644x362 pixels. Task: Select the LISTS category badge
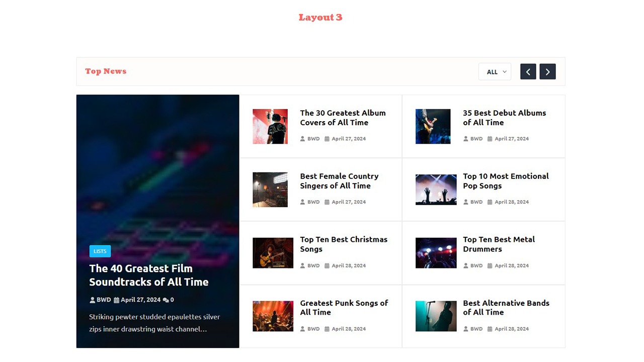tap(100, 251)
